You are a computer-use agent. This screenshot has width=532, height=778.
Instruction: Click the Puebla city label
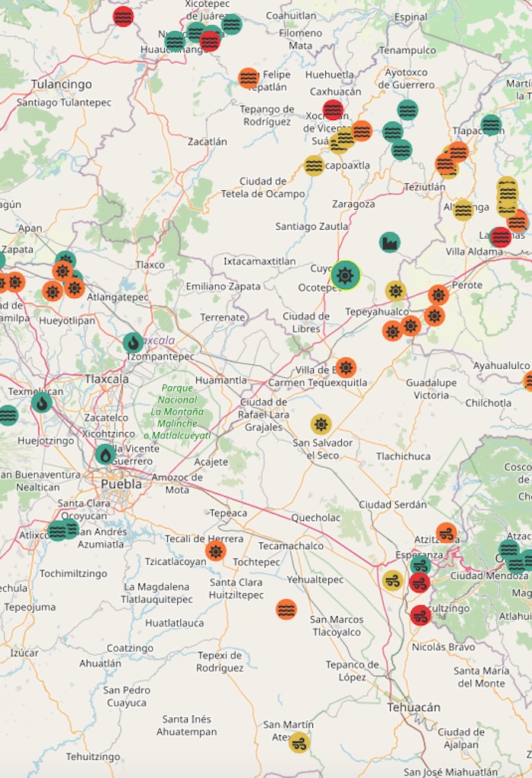pyautogui.click(x=122, y=484)
